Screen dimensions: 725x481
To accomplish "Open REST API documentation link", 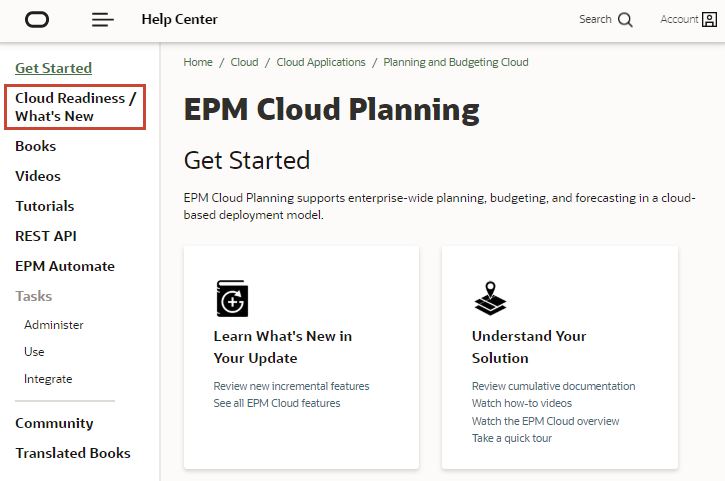I will coord(46,236).
